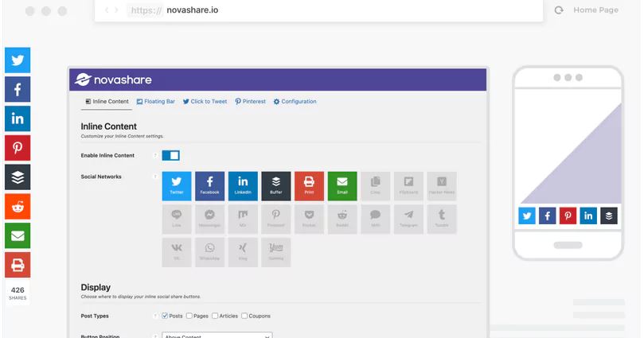
Task: Enable the greyed-out Mix network tile
Action: point(243,219)
